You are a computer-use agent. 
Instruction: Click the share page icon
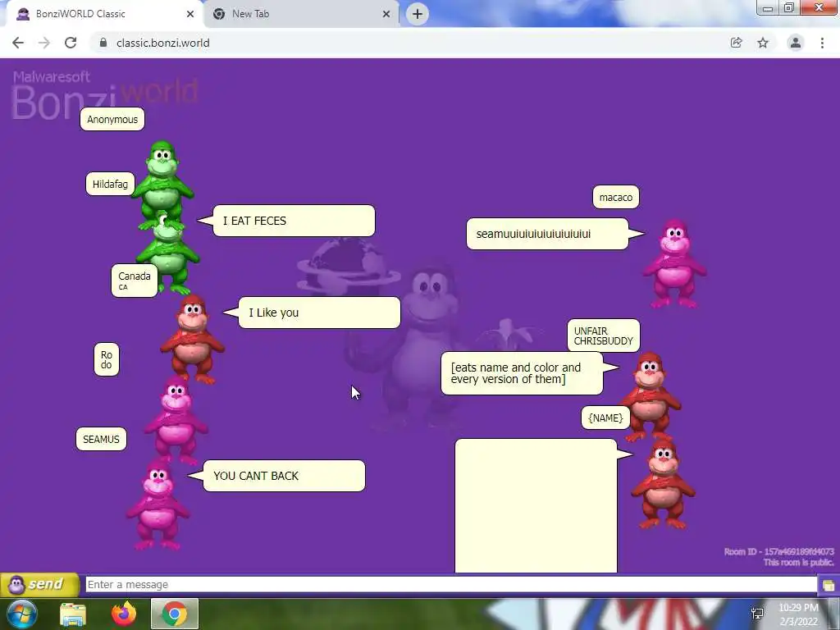pyautogui.click(x=736, y=43)
